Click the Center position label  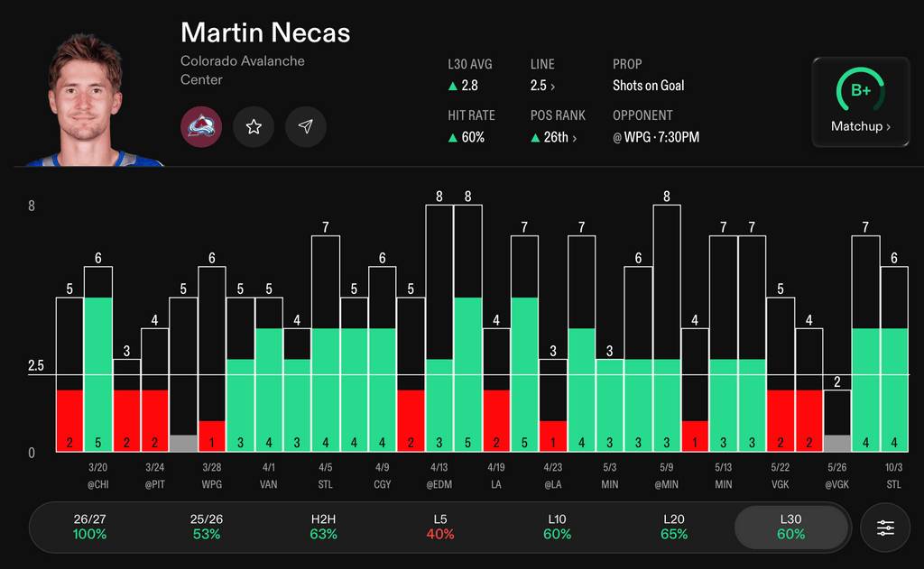point(201,80)
